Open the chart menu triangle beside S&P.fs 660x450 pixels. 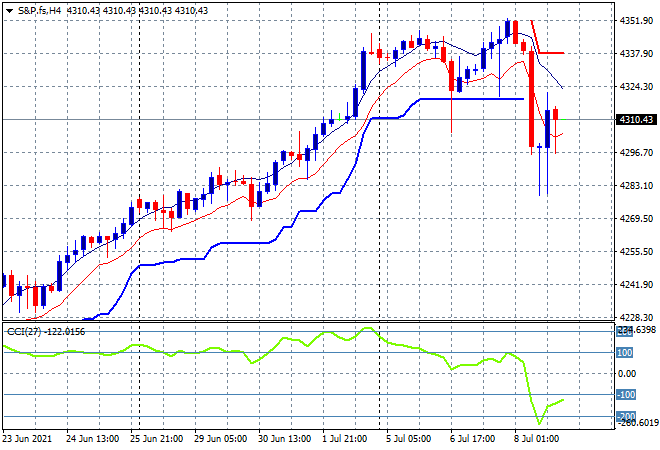(10, 11)
